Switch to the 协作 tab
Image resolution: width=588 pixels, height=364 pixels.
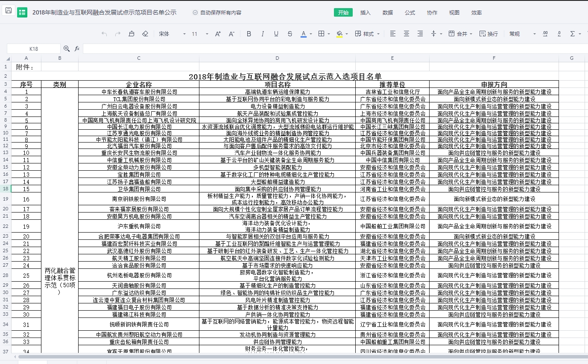[432, 13]
